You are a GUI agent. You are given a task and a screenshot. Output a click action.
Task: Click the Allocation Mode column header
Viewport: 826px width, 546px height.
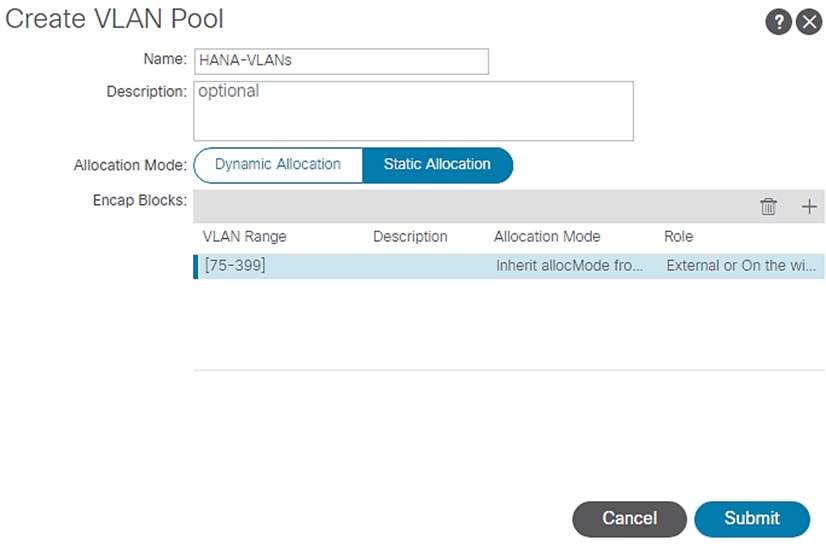coord(547,237)
